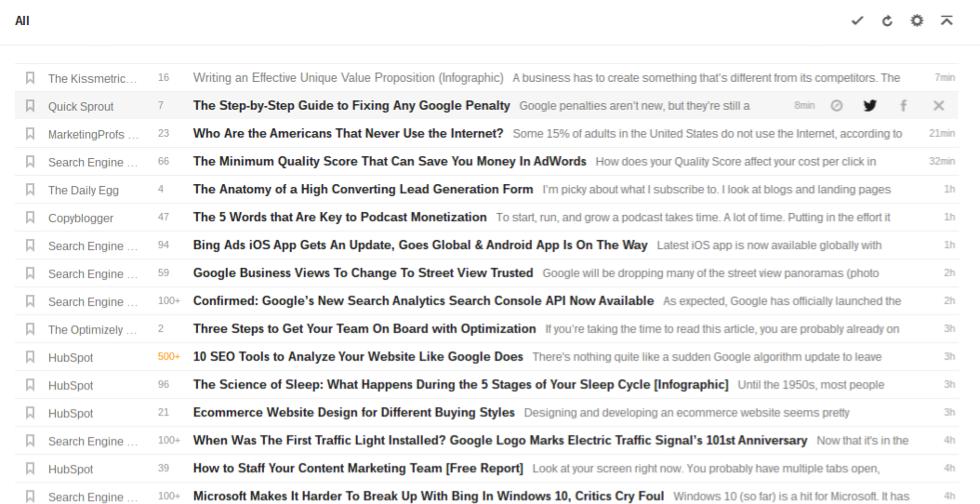The image size is (980, 504).
Task: Click the 21min timestamp on MarketingProfs row
Action: (942, 133)
